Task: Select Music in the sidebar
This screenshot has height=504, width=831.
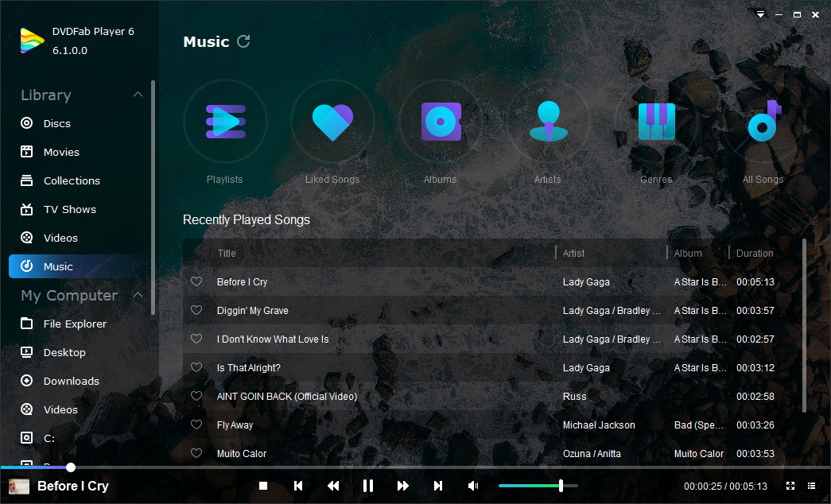Action: [80, 266]
